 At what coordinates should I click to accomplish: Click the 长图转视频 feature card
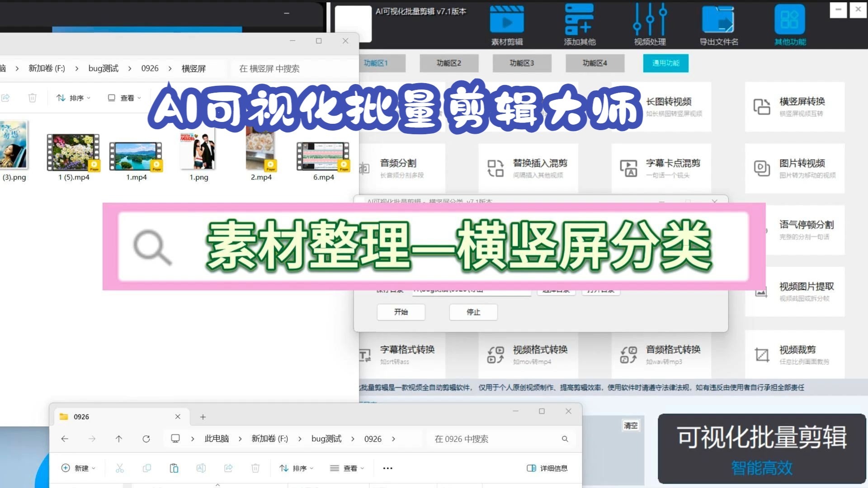pyautogui.click(x=661, y=107)
